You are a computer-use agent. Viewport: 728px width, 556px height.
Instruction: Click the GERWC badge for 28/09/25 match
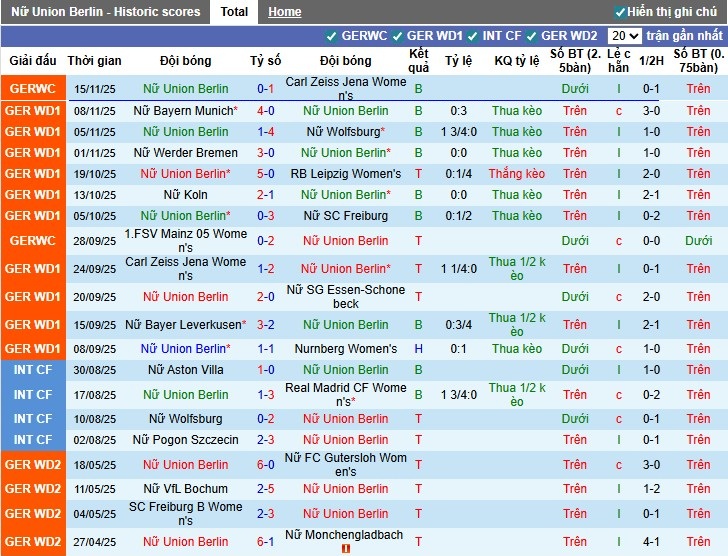tap(32, 241)
